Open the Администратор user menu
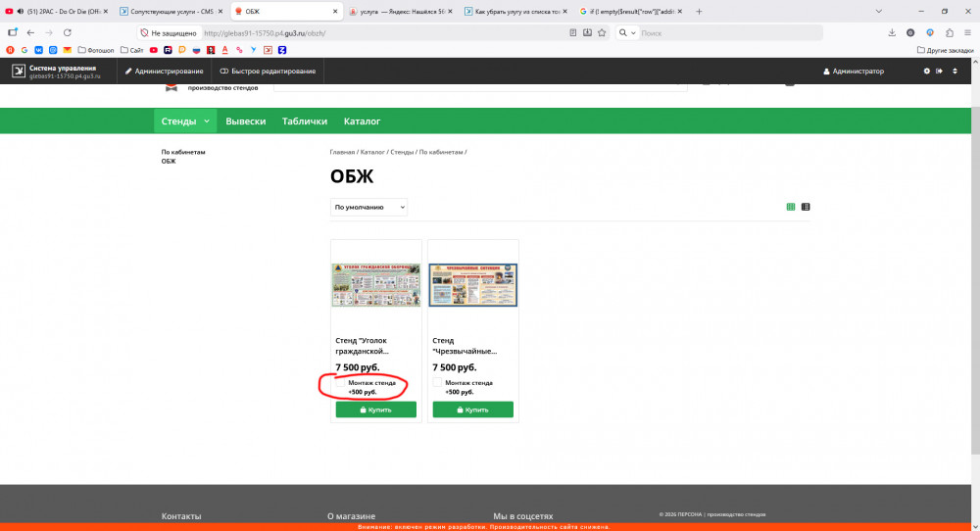The image size is (980, 531). [853, 72]
